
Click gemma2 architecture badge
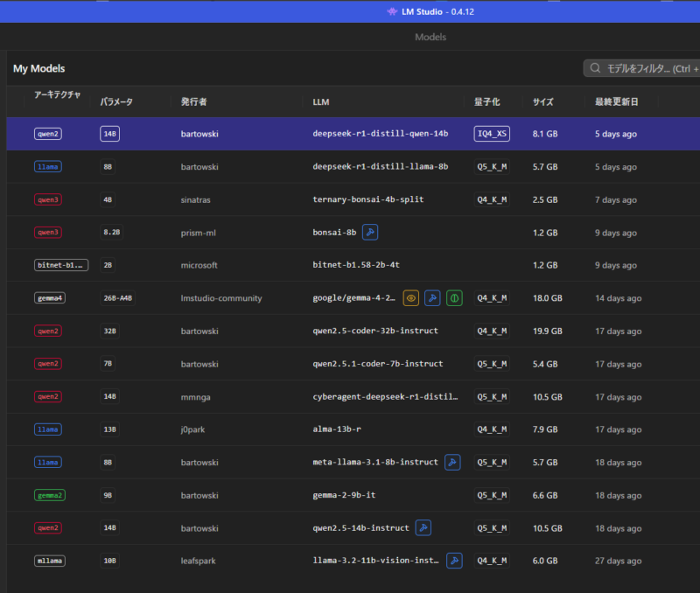[50, 495]
